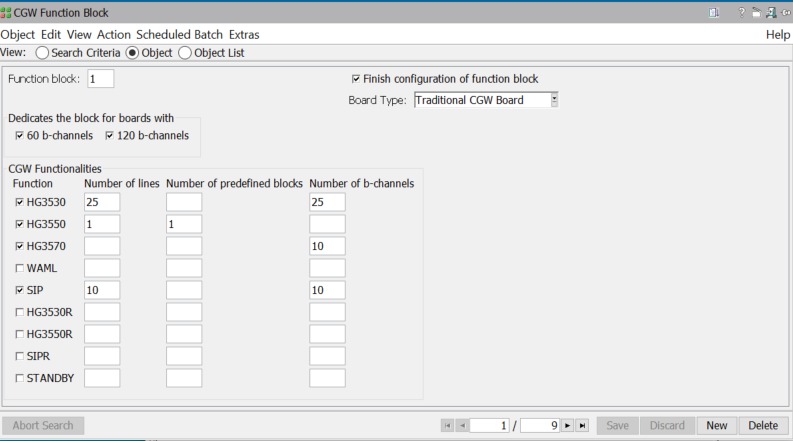The width and height of the screenshot is (793, 441).
Task: Enable the STANDBY function checkbox
Action: (x=20, y=378)
